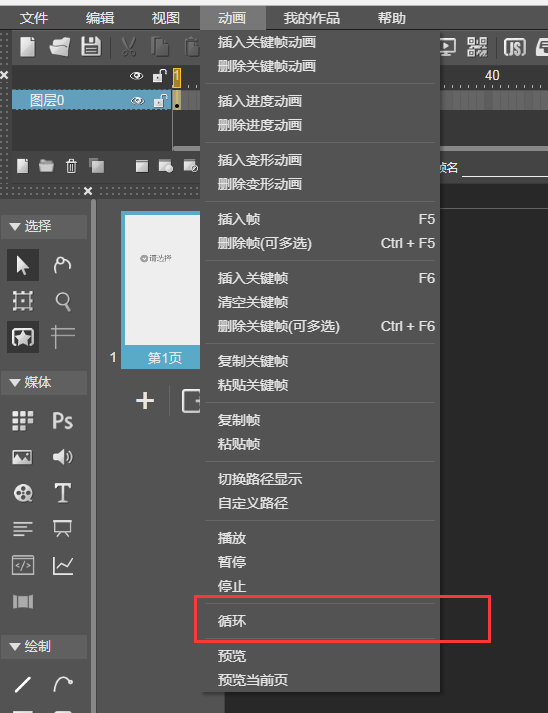The height and width of the screenshot is (713, 548).
Task: Open the 文件 menu
Action: point(34,18)
